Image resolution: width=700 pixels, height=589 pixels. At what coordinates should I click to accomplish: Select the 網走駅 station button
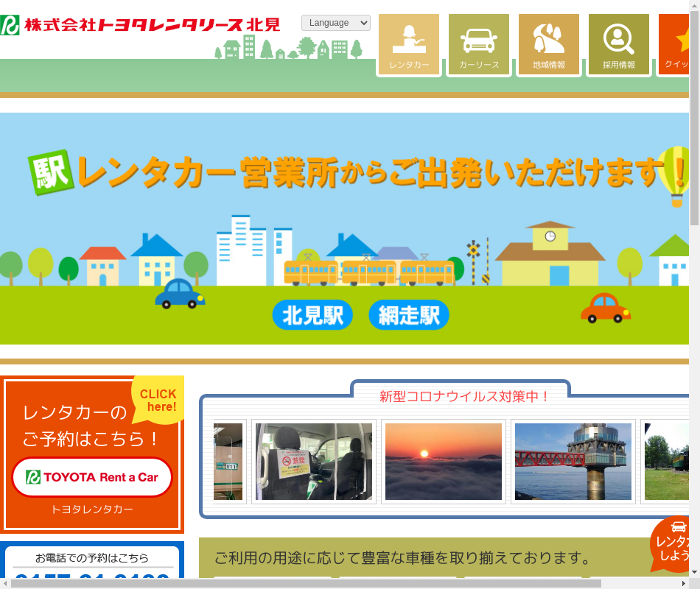(x=409, y=315)
